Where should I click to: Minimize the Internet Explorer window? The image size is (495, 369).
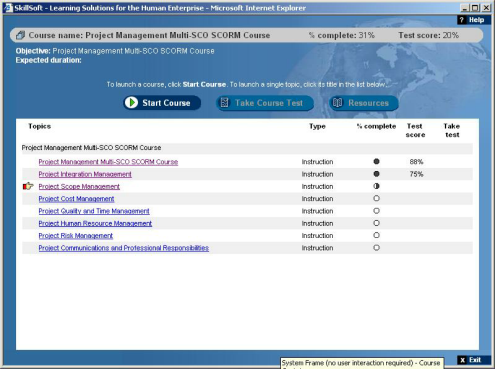coord(465,8)
